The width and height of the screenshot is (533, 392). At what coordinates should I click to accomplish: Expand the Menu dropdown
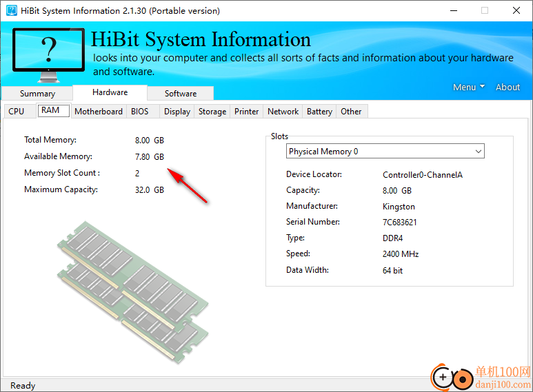tap(468, 87)
